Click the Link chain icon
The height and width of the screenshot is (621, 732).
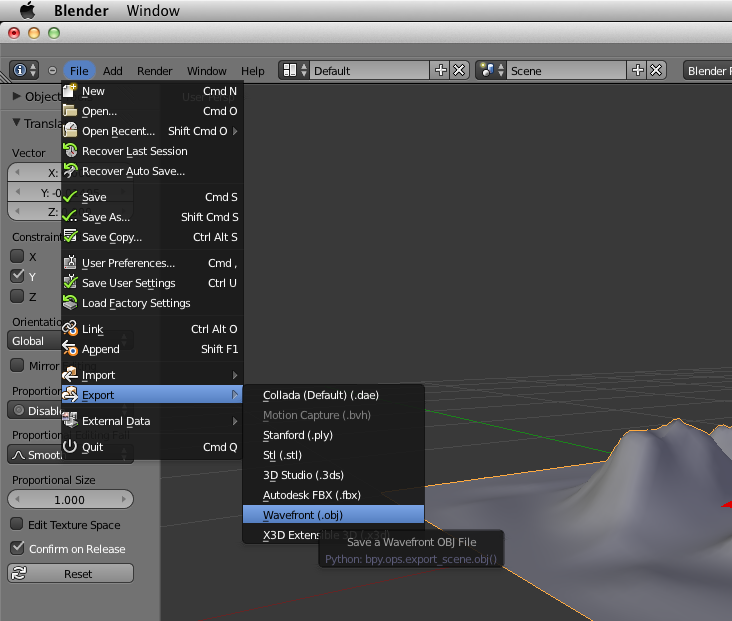click(x=70, y=329)
